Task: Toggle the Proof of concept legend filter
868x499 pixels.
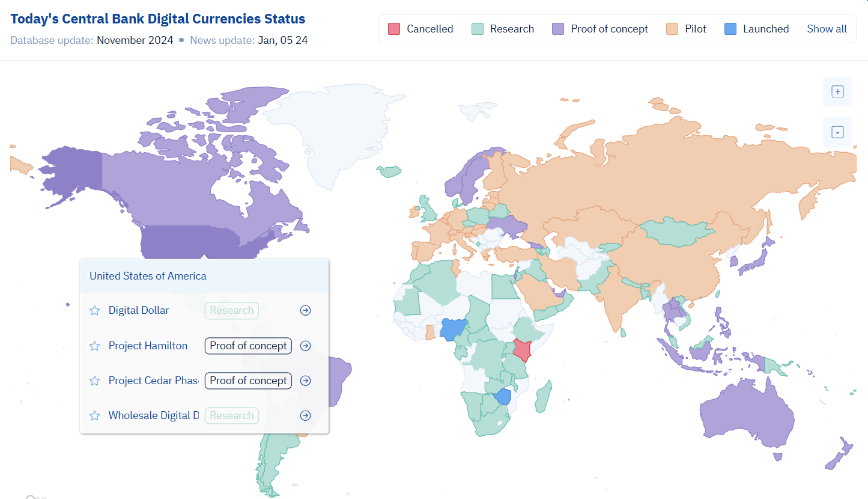Action: (x=601, y=29)
